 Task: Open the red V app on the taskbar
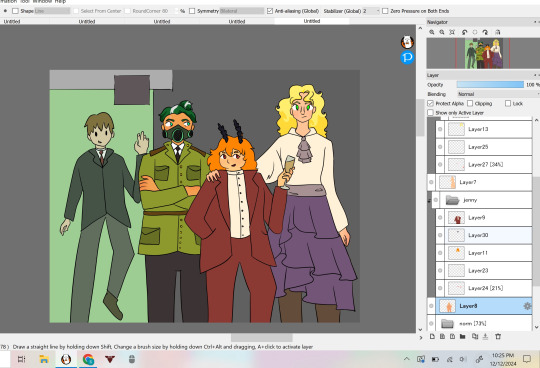tap(110, 359)
